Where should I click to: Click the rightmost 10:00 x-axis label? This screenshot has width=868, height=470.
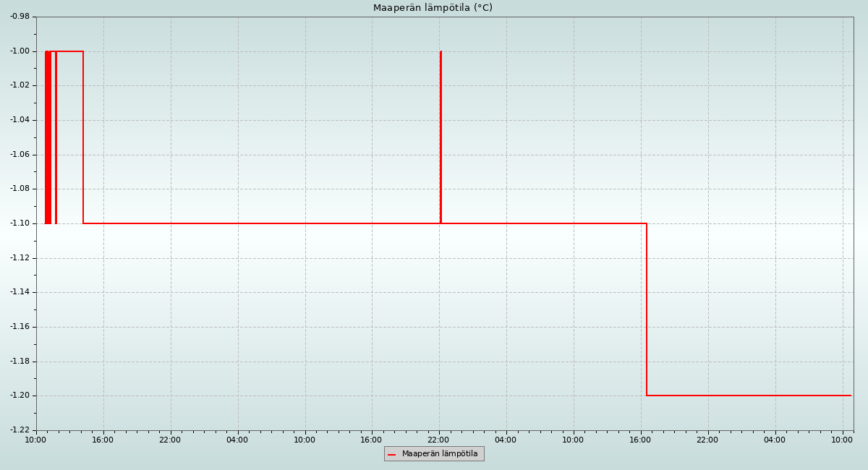tap(842, 440)
